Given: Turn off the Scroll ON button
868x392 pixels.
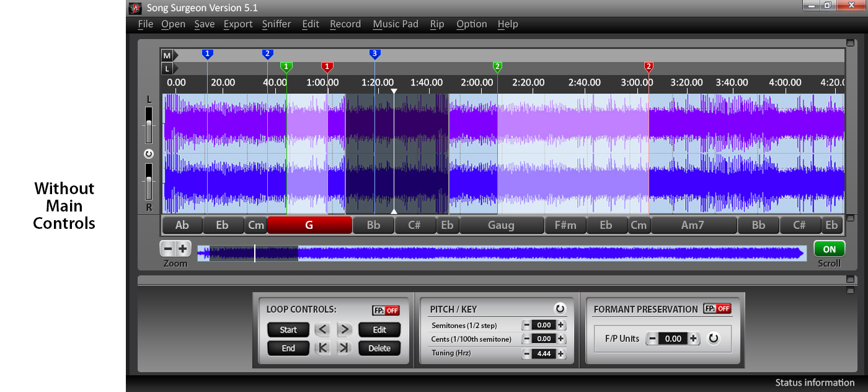Looking at the screenshot, I should pyautogui.click(x=829, y=249).
